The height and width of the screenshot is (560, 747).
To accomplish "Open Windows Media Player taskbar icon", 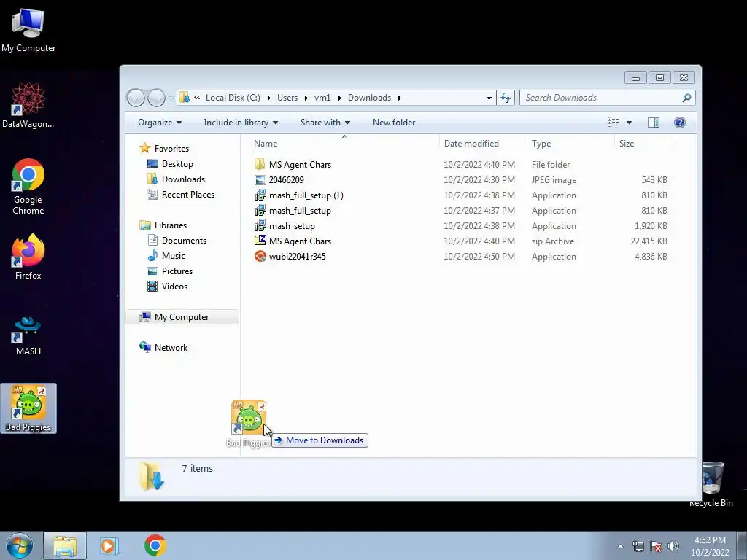I will [x=109, y=545].
